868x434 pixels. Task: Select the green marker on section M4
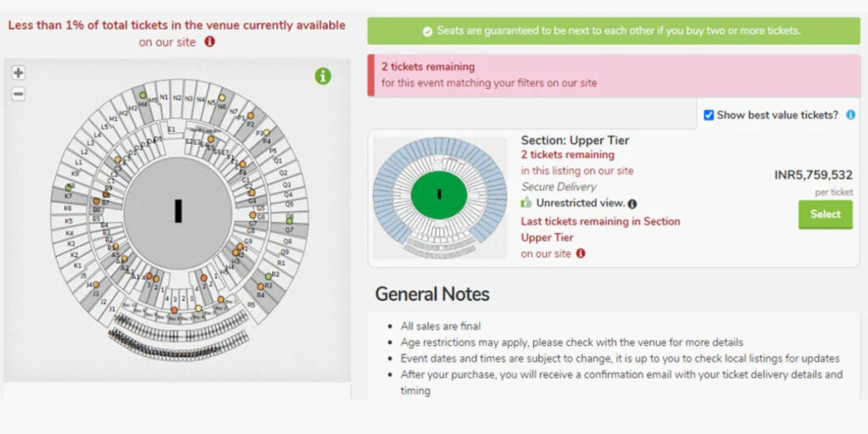(x=142, y=95)
